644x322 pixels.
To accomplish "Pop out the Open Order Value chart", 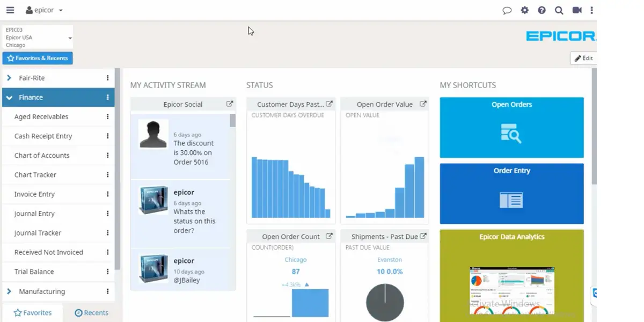I will coord(423,104).
